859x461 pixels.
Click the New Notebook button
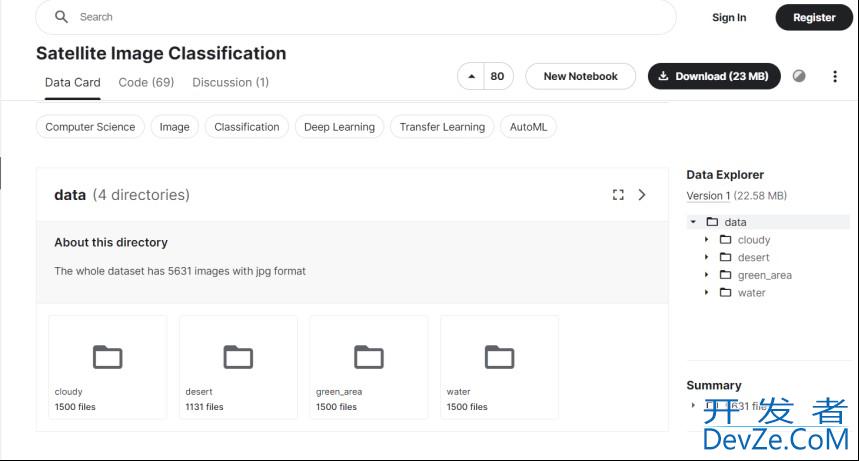580,76
